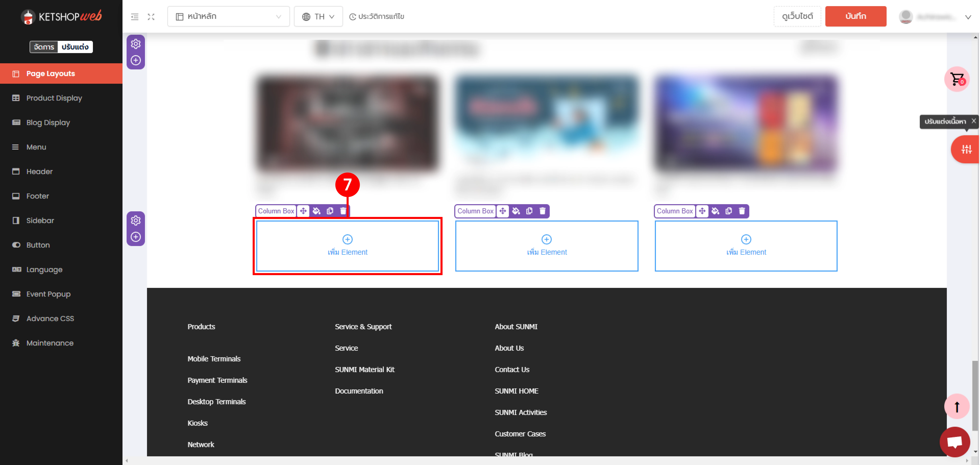The image size is (980, 465).
Task: Click the vertical page scrollbar thumb
Action: [x=975, y=396]
